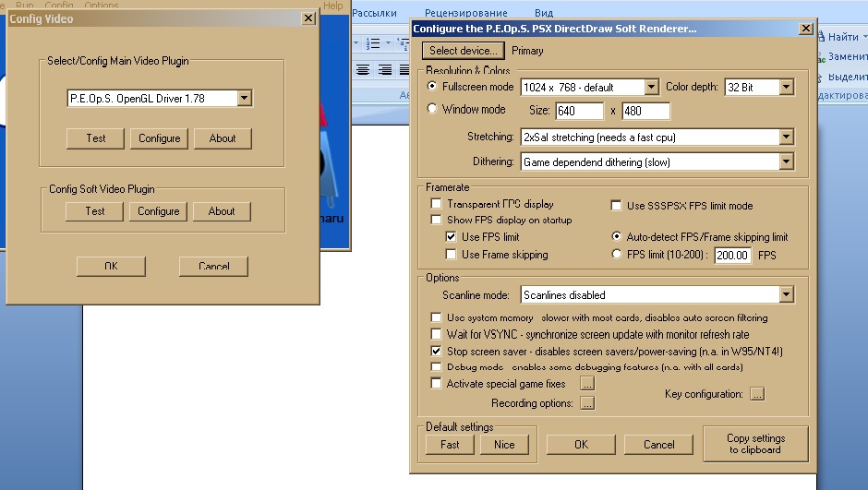Viewport: 868px width, 490px height.
Task: Click Configure for main video plugin
Action: pos(160,138)
